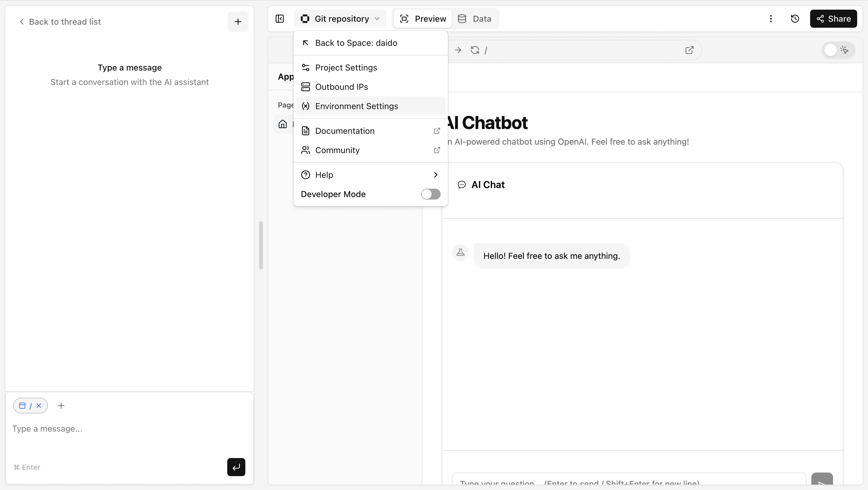
Task: Go back to thread list
Action: [60, 22]
